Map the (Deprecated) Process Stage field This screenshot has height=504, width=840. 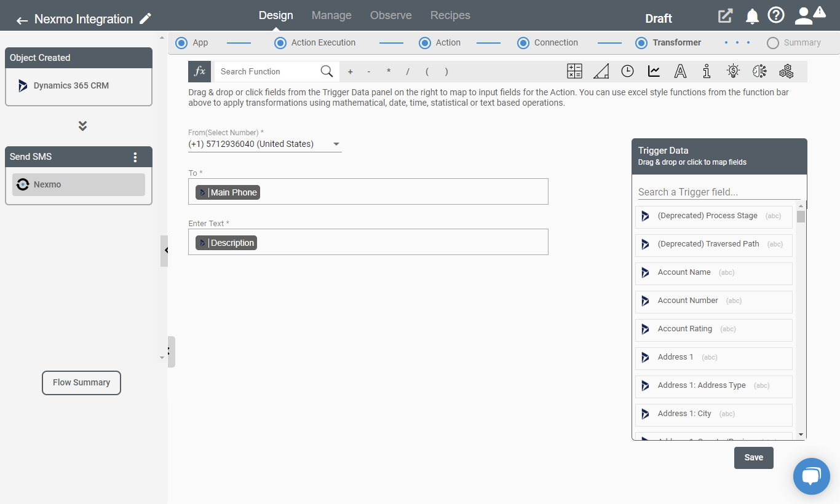pos(714,216)
